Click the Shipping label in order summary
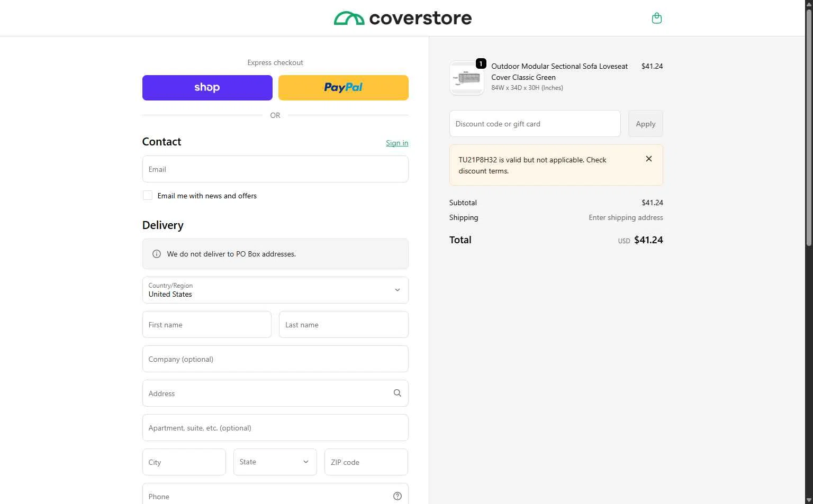 click(x=464, y=217)
